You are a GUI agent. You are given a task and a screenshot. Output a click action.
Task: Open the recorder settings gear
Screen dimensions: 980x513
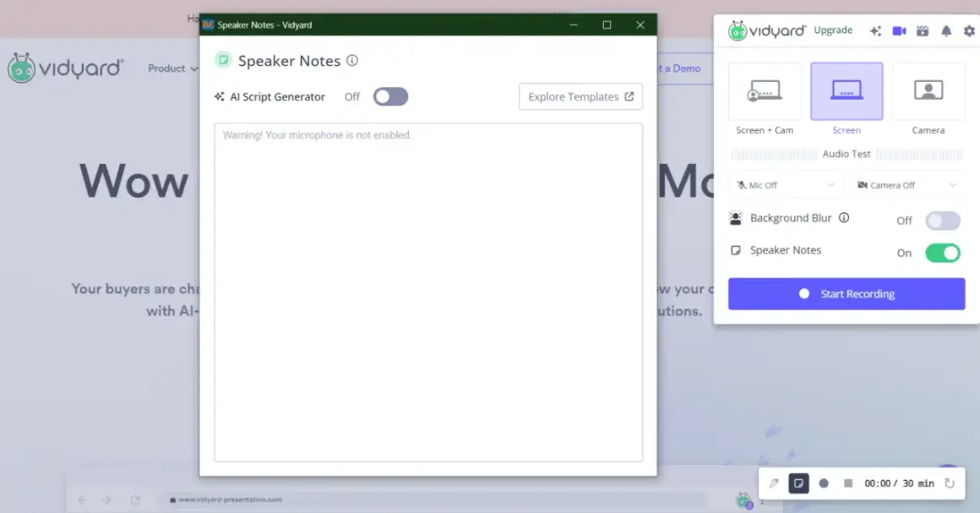click(x=969, y=30)
